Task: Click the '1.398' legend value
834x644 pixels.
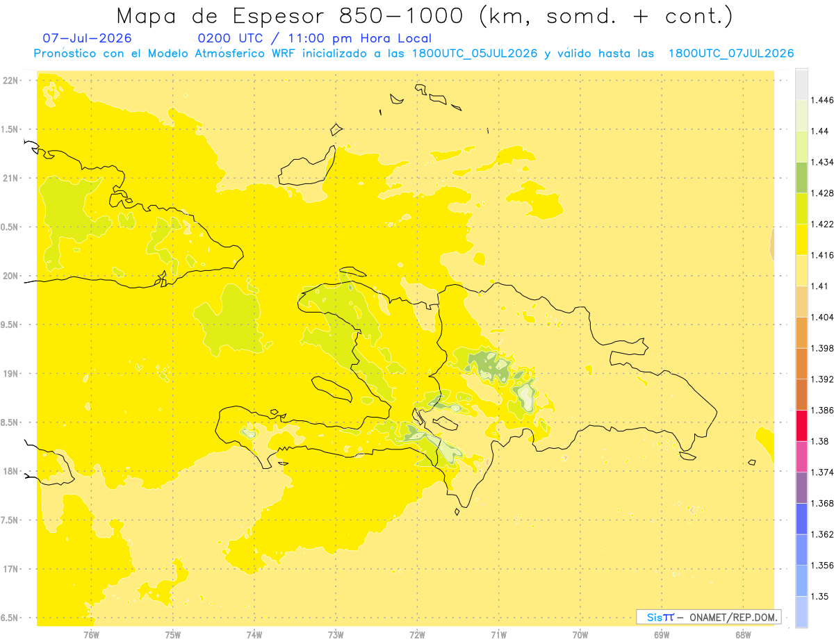Action: (821, 348)
